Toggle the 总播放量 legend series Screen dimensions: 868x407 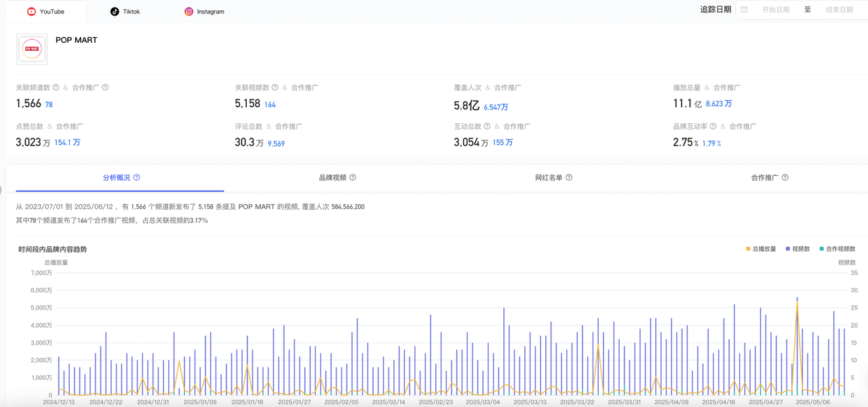pos(760,249)
